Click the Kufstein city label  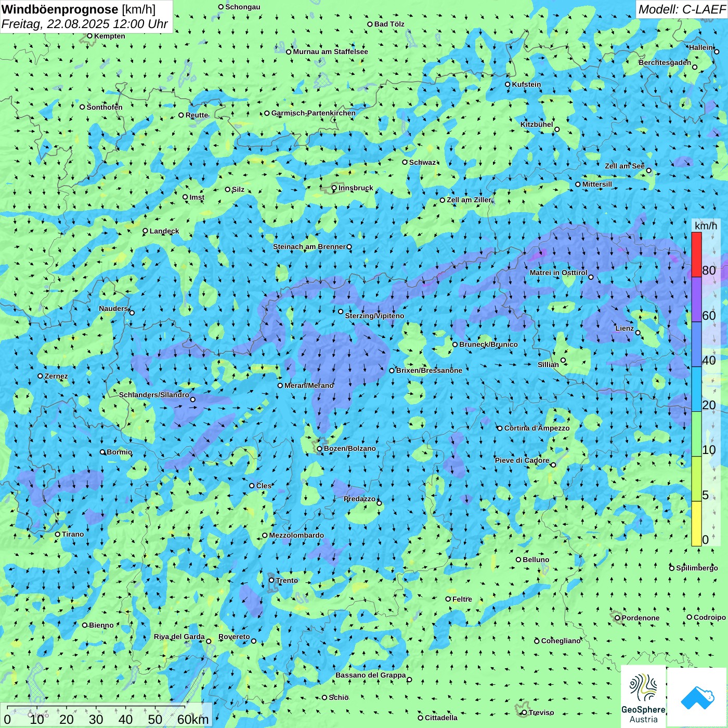tap(526, 84)
